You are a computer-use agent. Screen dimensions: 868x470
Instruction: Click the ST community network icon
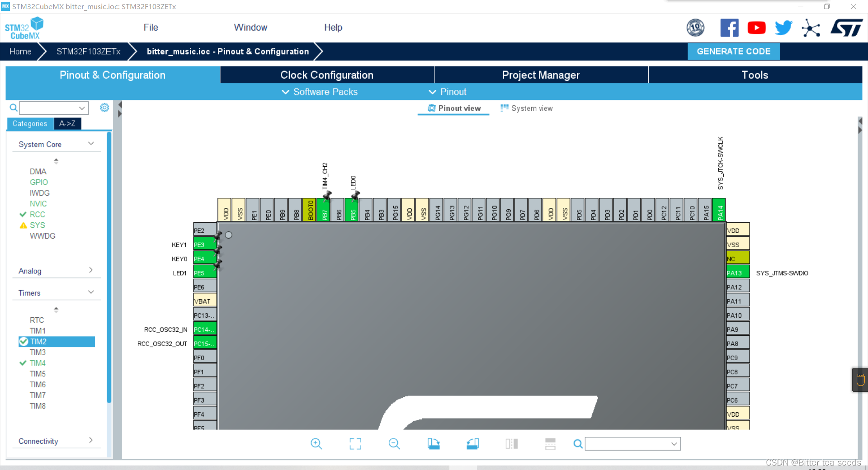811,28
